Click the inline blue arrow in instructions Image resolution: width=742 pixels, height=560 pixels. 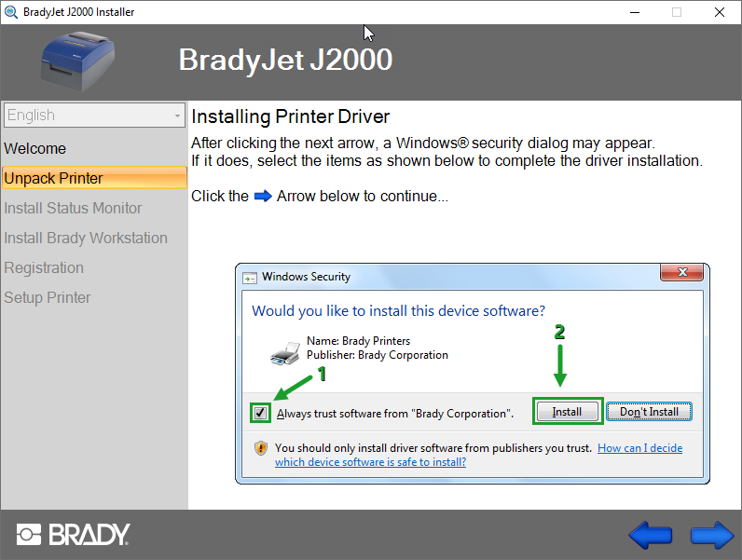(x=263, y=196)
